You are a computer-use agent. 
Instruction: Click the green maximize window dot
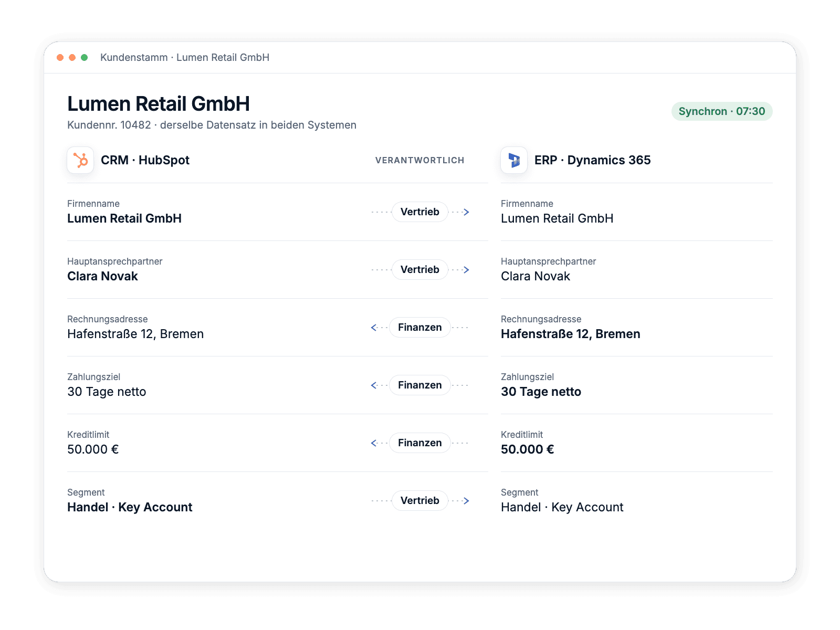click(84, 57)
